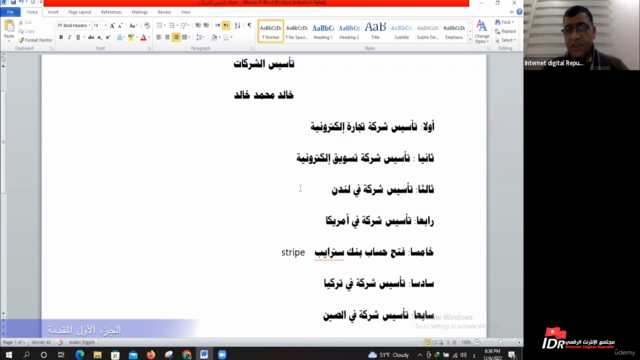Open Zoom from the taskbar
Viewport: 640px width, 360px height.
pos(222,355)
